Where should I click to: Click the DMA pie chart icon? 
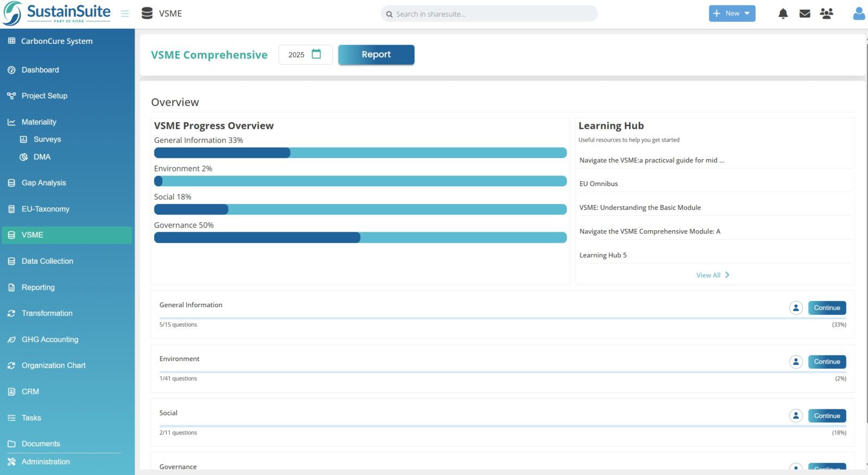tap(23, 157)
